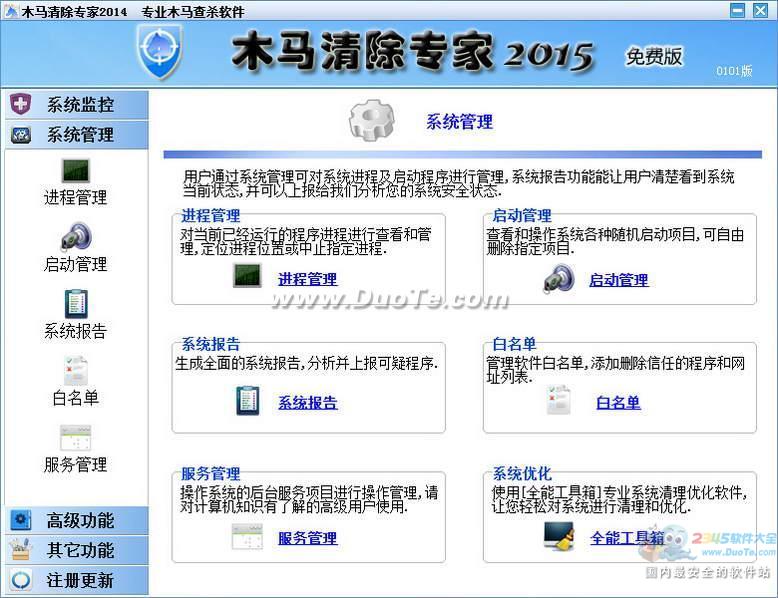The image size is (778, 598).
Task: Click the 系统监控 shield cross icon
Action: 20,104
